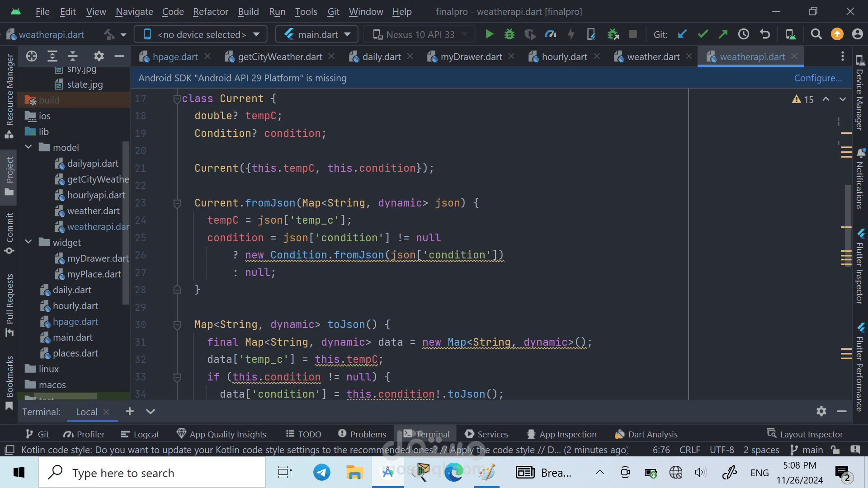Viewport: 868px width, 488px height.
Task: Toggle the Flutter Inspector side panel
Action: click(859, 267)
